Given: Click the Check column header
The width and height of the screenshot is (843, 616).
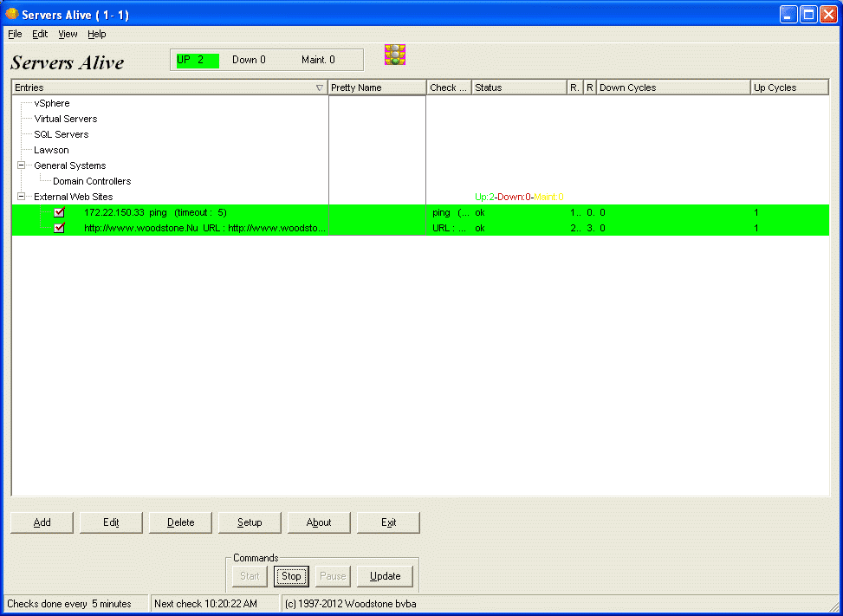Looking at the screenshot, I should click(x=450, y=88).
